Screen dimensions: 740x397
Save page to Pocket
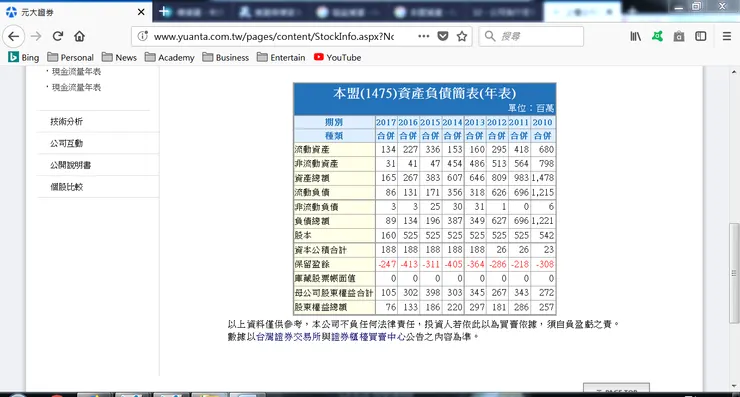[443, 36]
